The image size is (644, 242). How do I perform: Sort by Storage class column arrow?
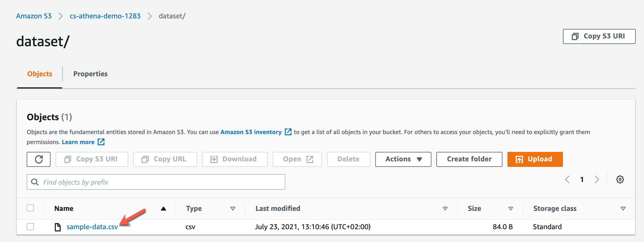point(623,209)
